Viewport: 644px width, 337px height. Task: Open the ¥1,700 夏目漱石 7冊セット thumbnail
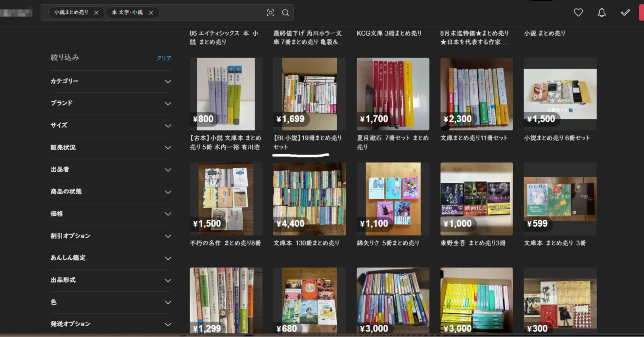click(393, 94)
